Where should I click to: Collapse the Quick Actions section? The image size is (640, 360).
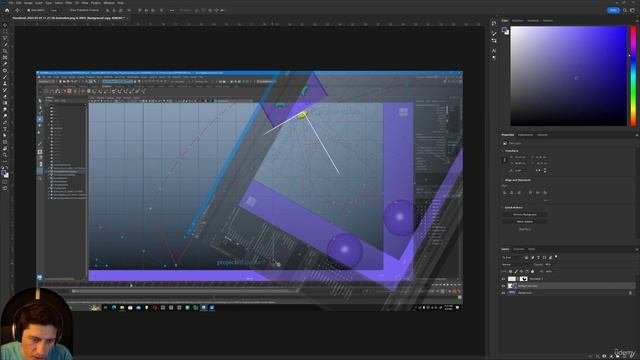coord(502,208)
